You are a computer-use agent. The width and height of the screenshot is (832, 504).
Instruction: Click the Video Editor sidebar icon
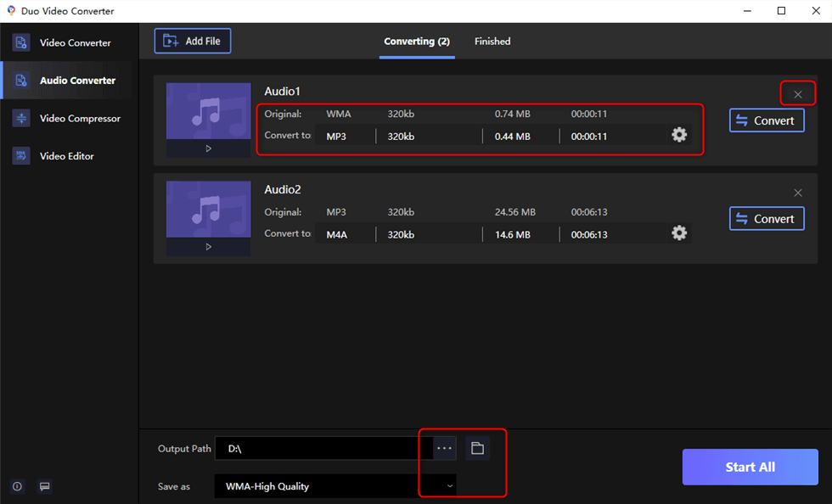(21, 156)
